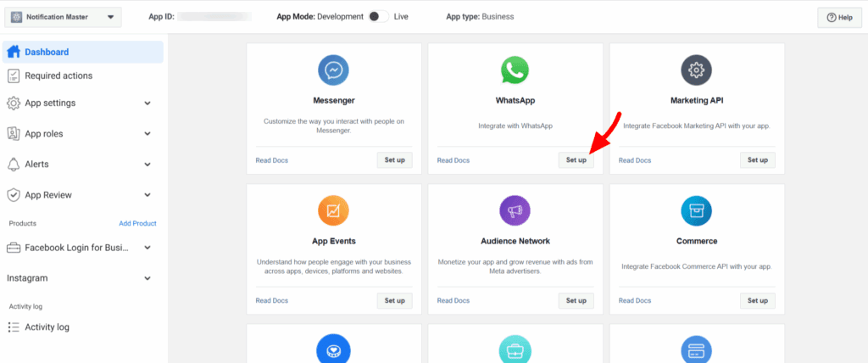The image size is (868, 363).
Task: Click the Marketing API gear icon
Action: pos(697,70)
